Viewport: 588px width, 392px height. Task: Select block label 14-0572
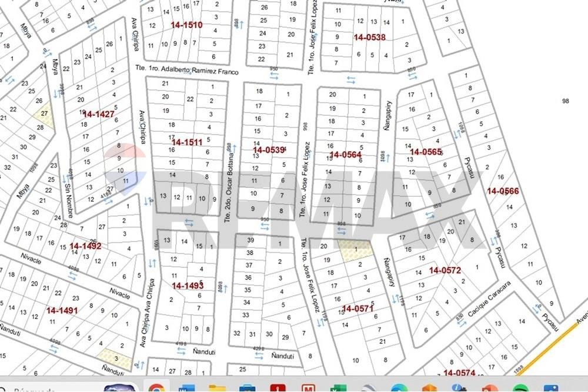coord(445,270)
